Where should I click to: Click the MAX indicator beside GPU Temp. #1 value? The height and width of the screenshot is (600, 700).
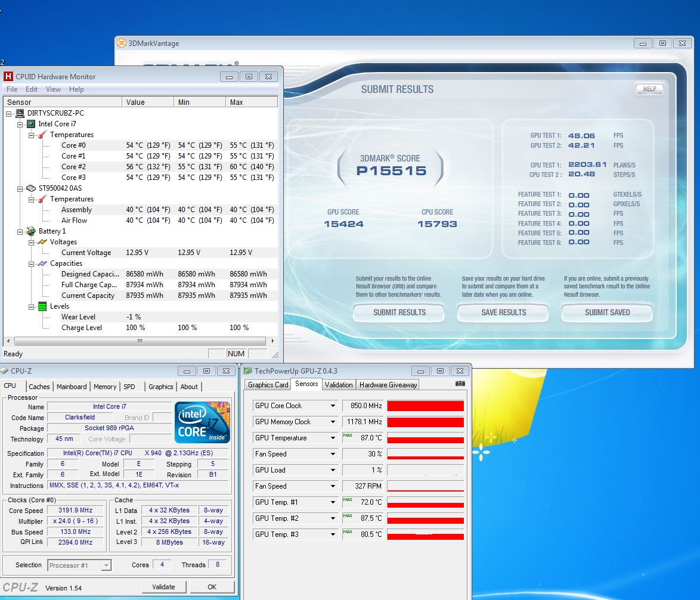[x=348, y=500]
